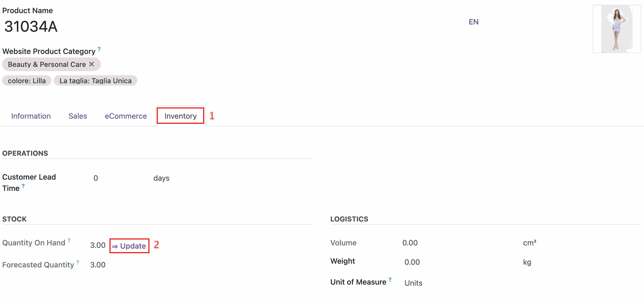Edit the product name 31034A field
This screenshot has width=644, height=305.
31,27
